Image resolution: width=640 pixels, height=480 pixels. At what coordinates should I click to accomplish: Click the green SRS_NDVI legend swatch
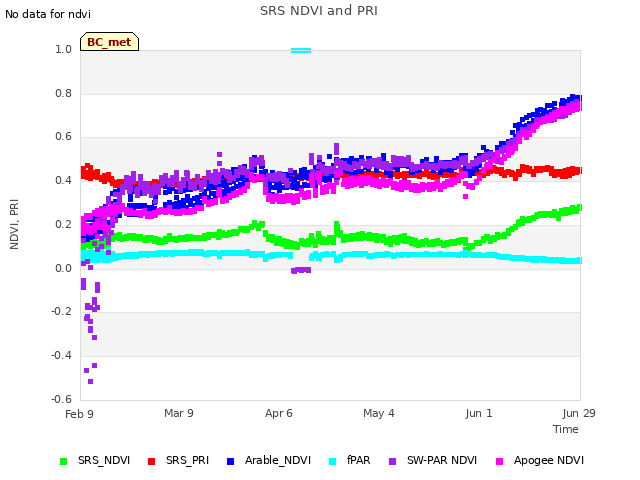tap(63, 461)
